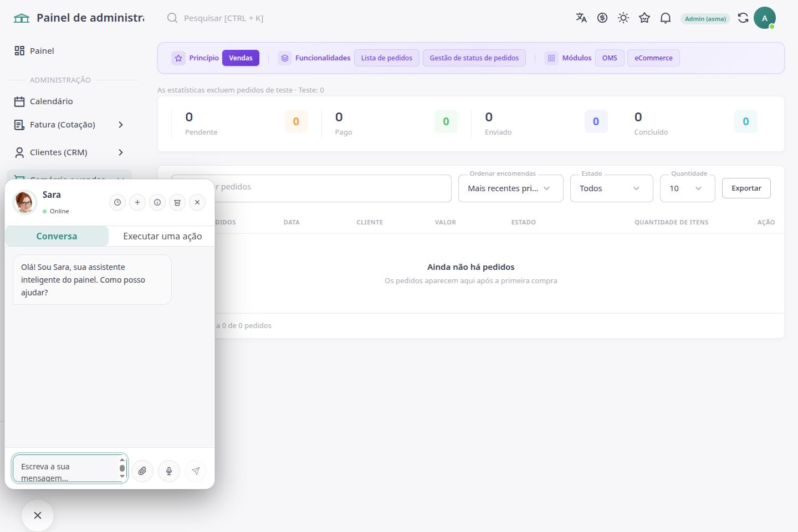Viewport: 798px width, 532px height.
Task: Click Concluído counter badge
Action: point(745,121)
